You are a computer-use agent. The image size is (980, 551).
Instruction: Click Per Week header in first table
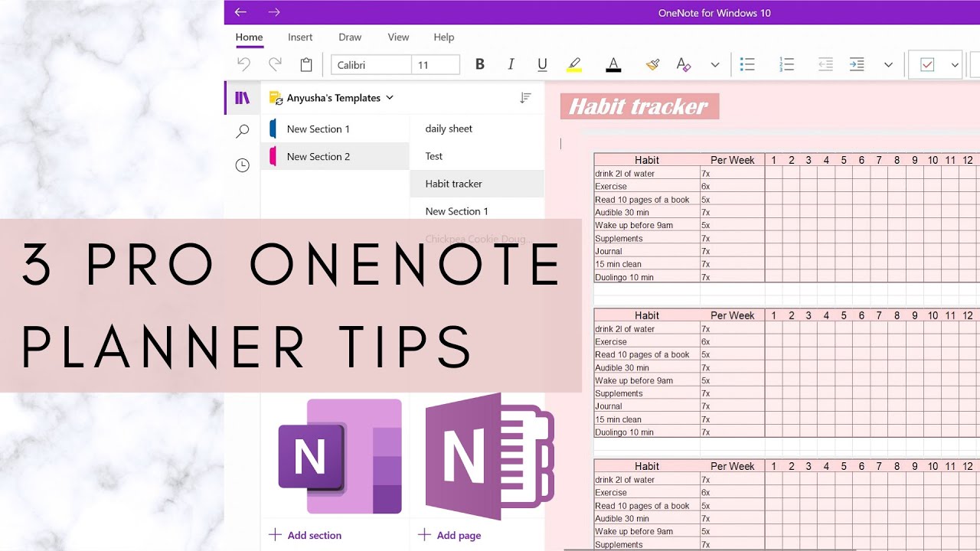tap(732, 160)
